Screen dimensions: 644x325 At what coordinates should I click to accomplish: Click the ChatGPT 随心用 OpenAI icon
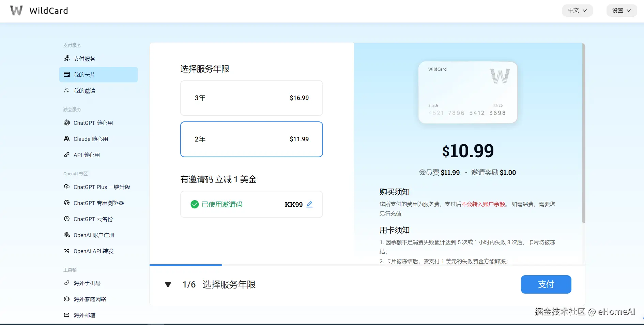[67, 123]
